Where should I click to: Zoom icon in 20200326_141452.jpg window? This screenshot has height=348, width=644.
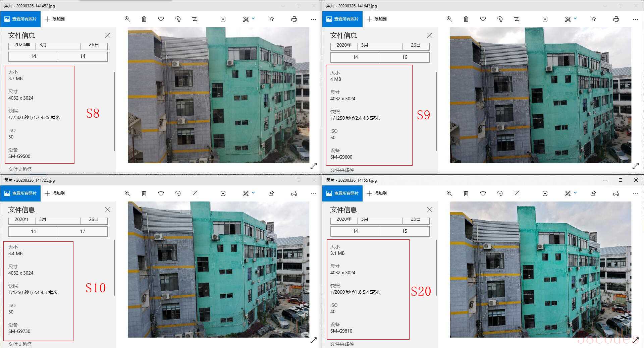[127, 19]
